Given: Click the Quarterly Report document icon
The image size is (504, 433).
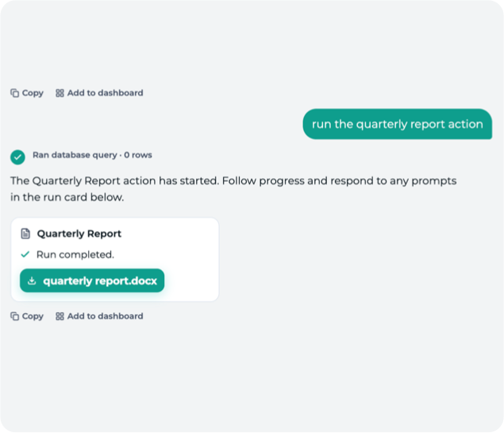Looking at the screenshot, I should 25,234.
